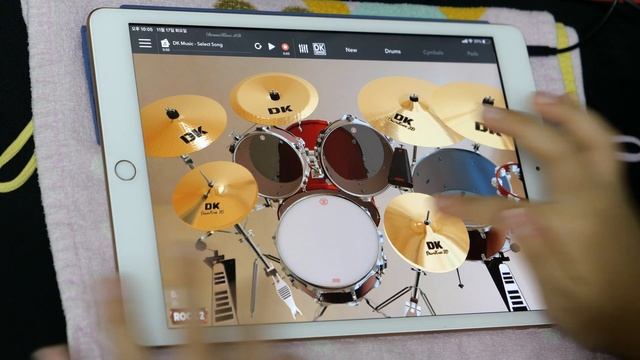Hit the left rack tom
Image resolution: width=640 pixels, height=360 pixels.
point(270,163)
